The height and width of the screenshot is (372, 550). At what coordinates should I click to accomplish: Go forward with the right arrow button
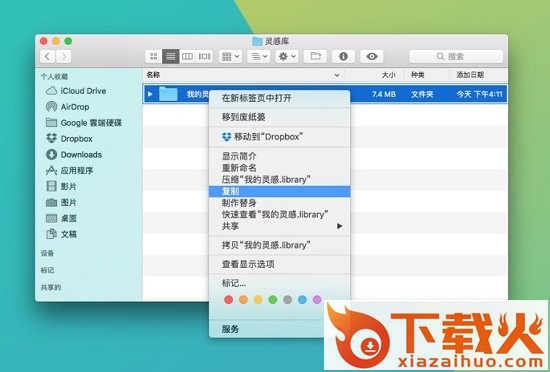[x=63, y=56]
